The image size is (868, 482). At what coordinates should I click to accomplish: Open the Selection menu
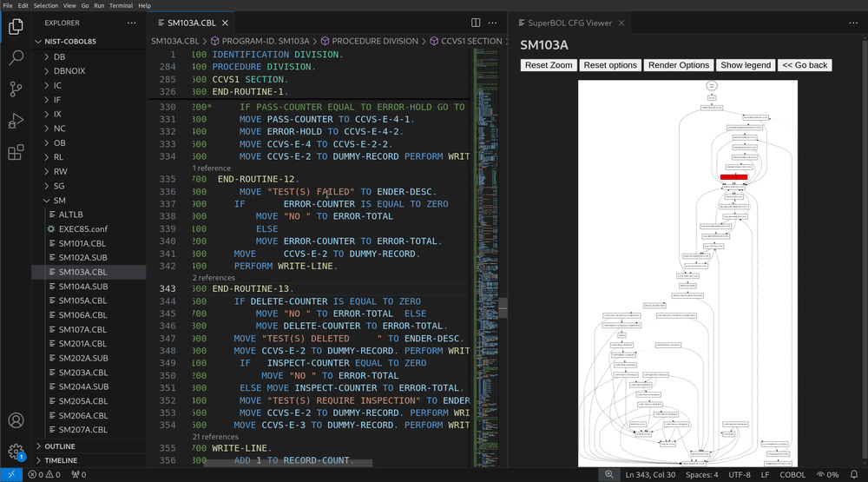click(x=45, y=5)
